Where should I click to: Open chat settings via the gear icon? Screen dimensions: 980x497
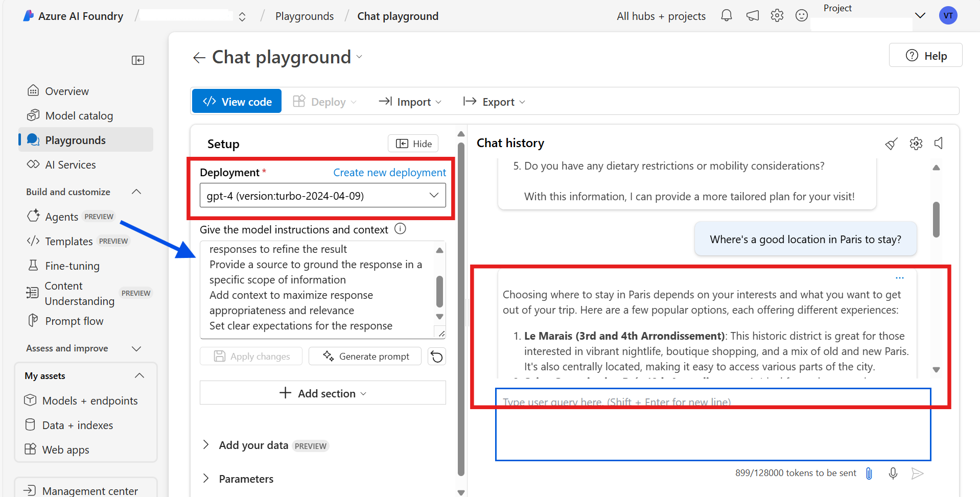[x=916, y=144]
